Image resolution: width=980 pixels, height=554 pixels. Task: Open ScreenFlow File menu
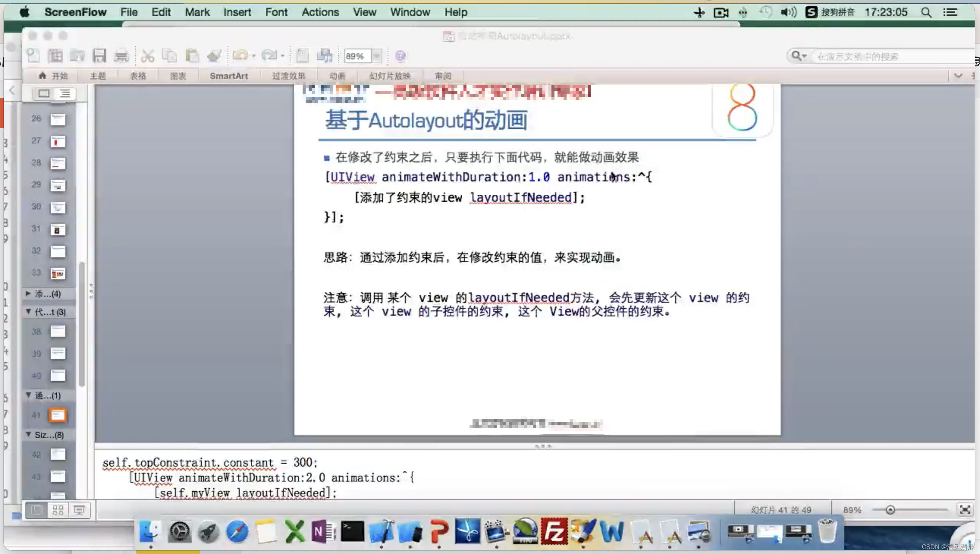tap(129, 12)
